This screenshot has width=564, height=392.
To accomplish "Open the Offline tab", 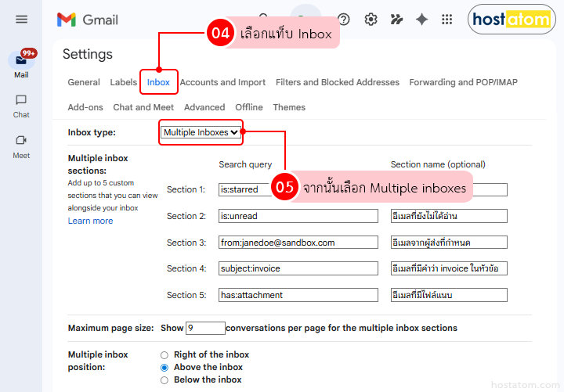I will [249, 107].
